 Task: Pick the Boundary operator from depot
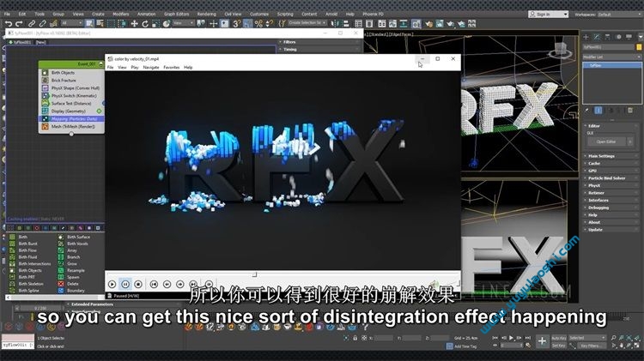pyautogui.click(x=76, y=291)
